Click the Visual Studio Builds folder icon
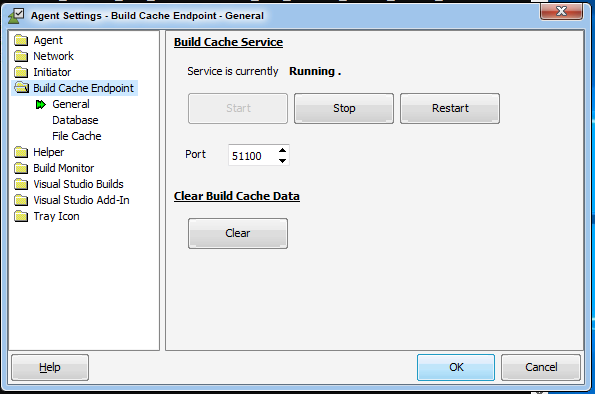The width and height of the screenshot is (595, 394). [x=21, y=184]
